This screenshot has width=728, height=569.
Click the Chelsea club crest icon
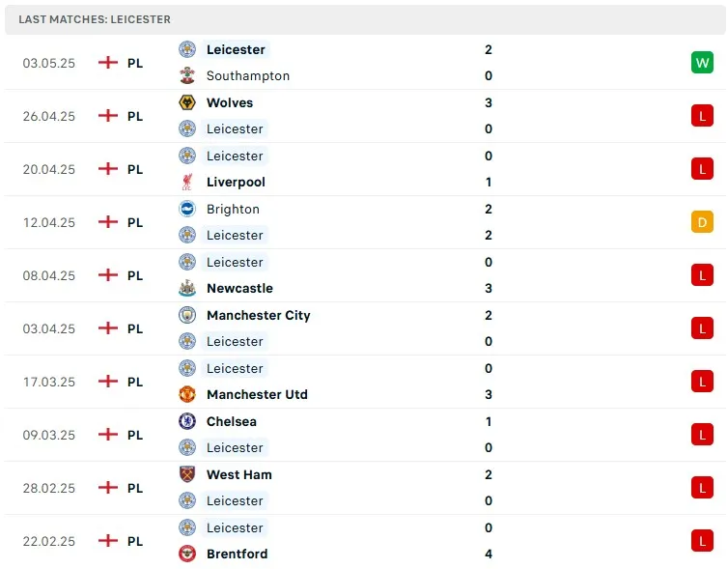coord(187,421)
